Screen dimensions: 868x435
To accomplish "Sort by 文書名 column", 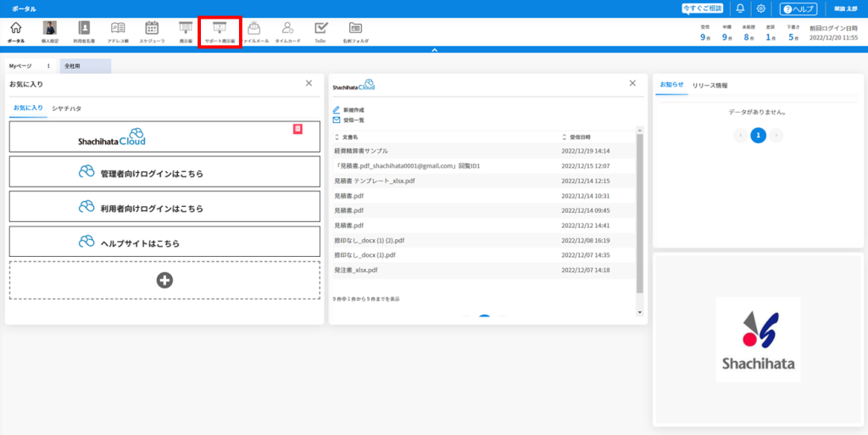I will (x=347, y=137).
